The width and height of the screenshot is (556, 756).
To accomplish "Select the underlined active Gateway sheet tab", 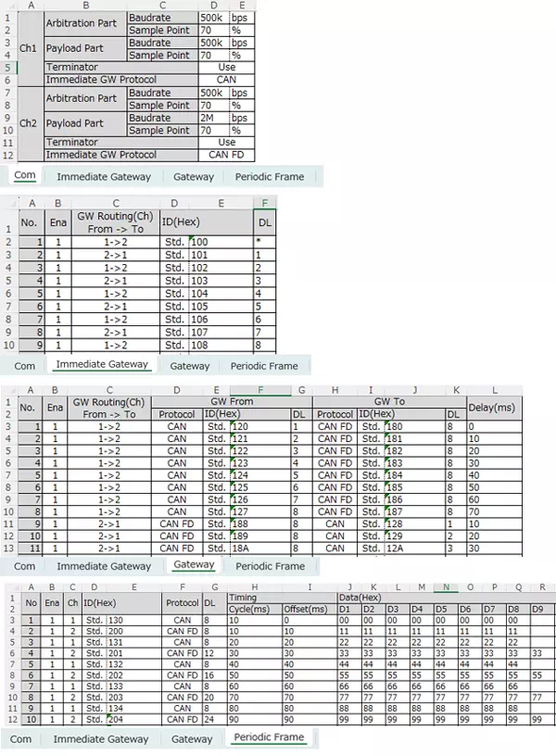I will [x=194, y=564].
